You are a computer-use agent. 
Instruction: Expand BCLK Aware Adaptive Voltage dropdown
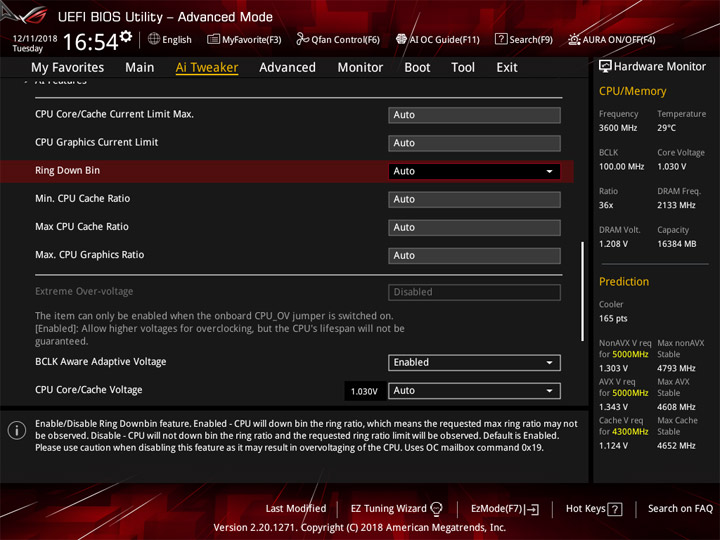pyautogui.click(x=474, y=363)
